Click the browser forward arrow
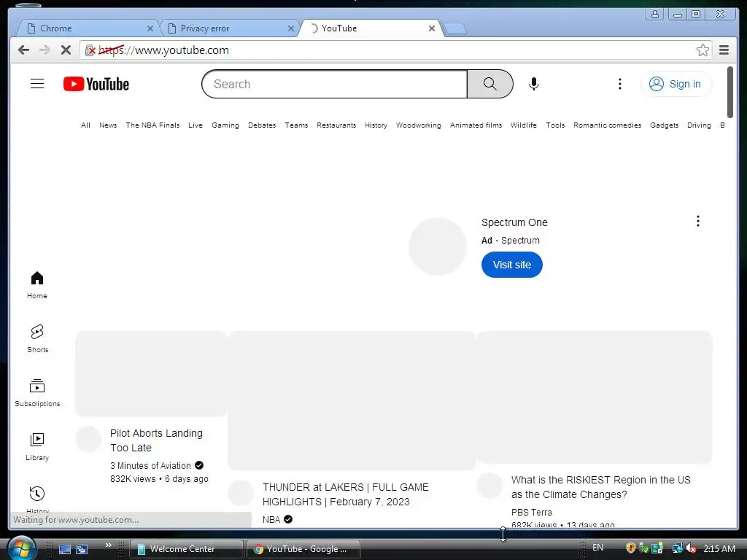The width and height of the screenshot is (747, 560). point(44,50)
